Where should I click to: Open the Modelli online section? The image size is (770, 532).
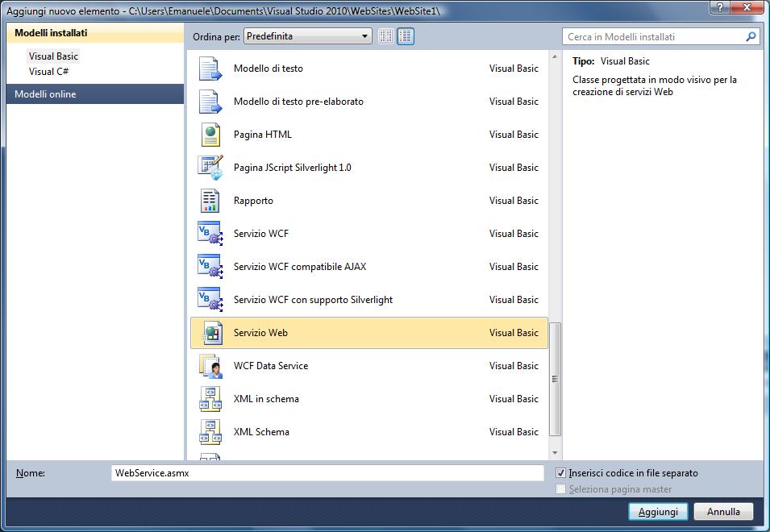click(95, 94)
